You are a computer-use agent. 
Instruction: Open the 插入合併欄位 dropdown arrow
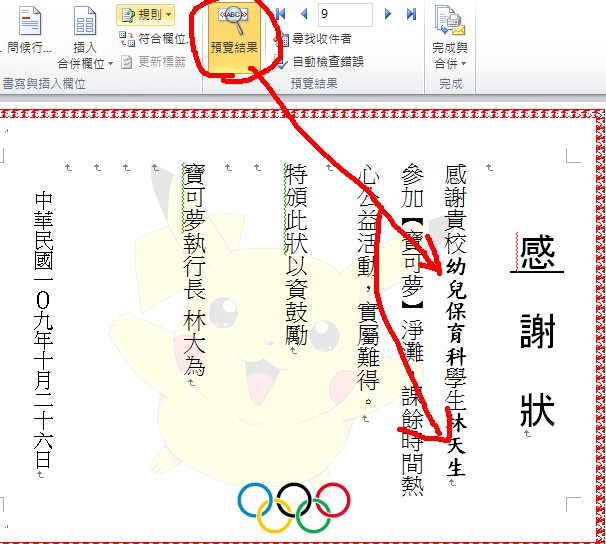point(110,63)
